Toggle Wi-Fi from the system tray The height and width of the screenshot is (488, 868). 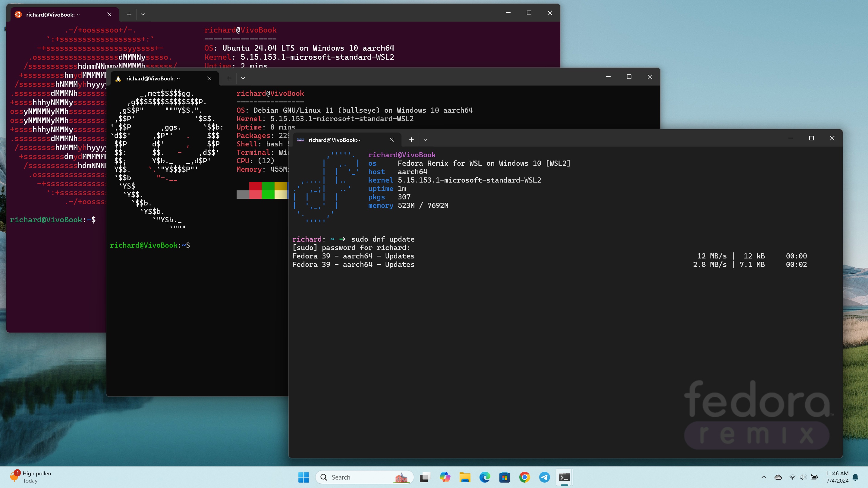point(792,477)
